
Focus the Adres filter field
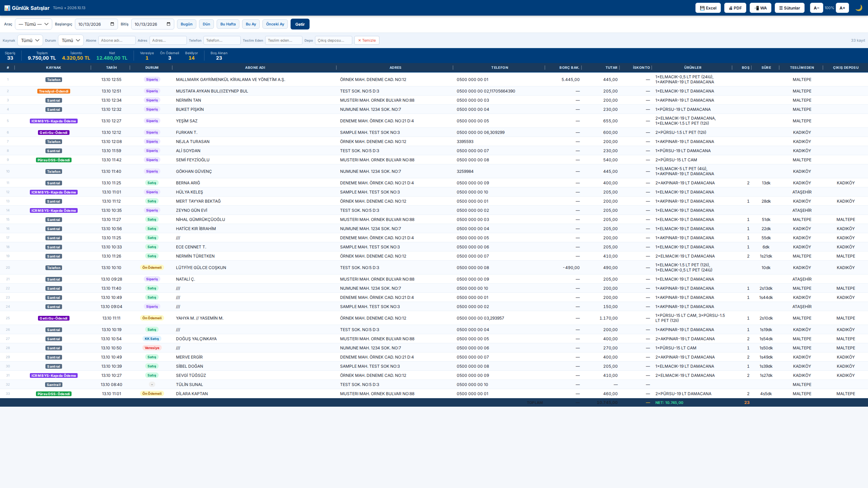point(168,40)
